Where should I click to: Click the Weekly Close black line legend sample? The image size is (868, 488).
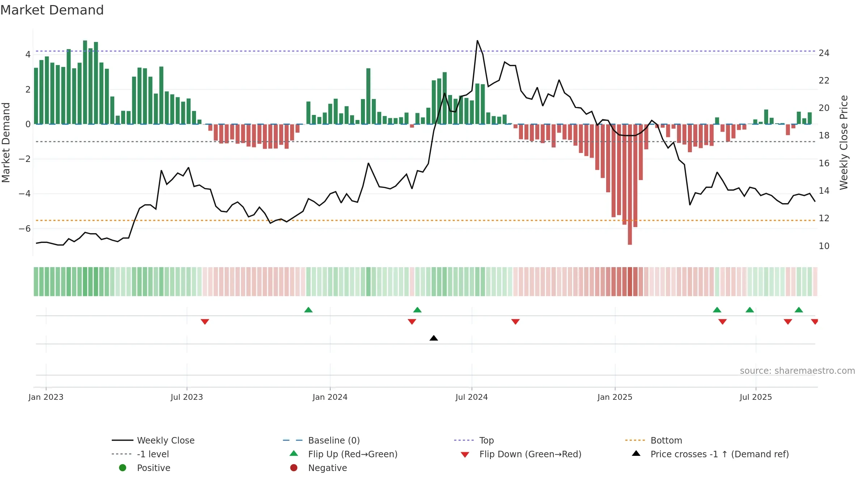123,440
